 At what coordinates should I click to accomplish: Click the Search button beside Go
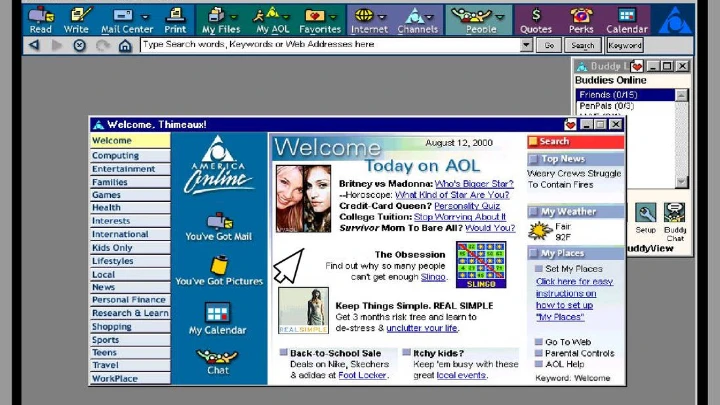(583, 45)
